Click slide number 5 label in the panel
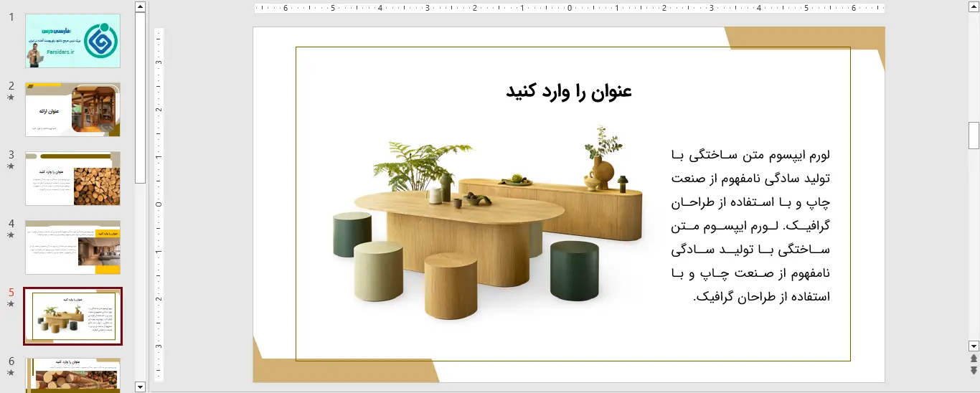 point(11,293)
